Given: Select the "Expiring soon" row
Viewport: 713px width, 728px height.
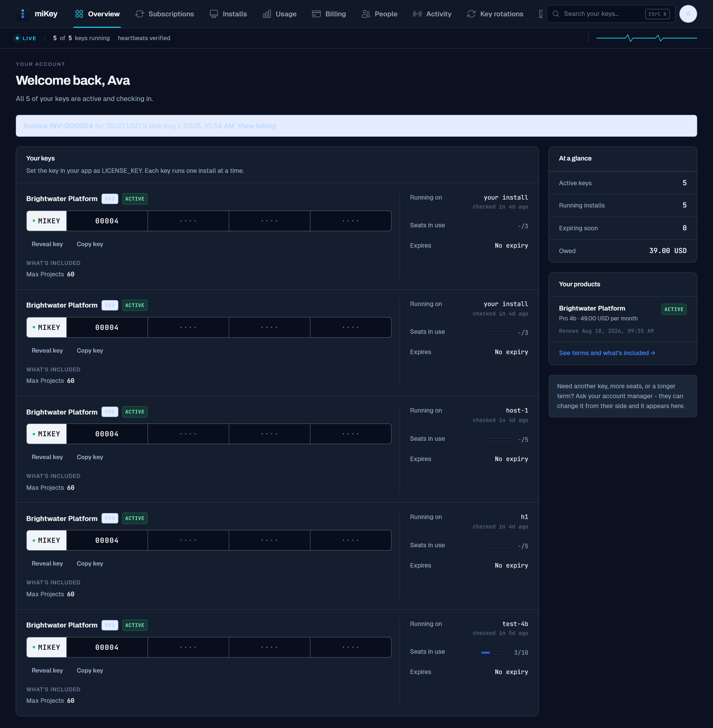Looking at the screenshot, I should coord(622,228).
